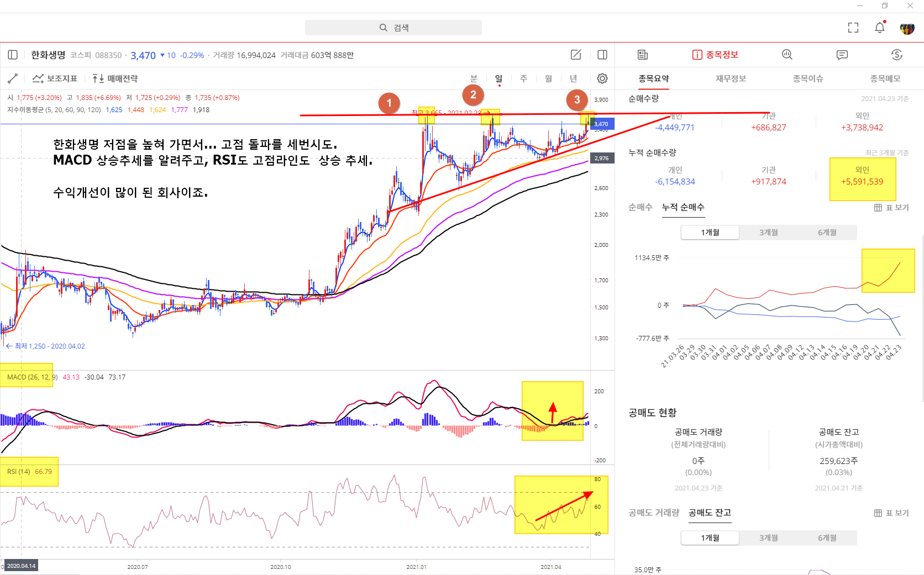The width and height of the screenshot is (924, 575).
Task: Switch chart to 년 yearly interval
Action: tap(573, 78)
